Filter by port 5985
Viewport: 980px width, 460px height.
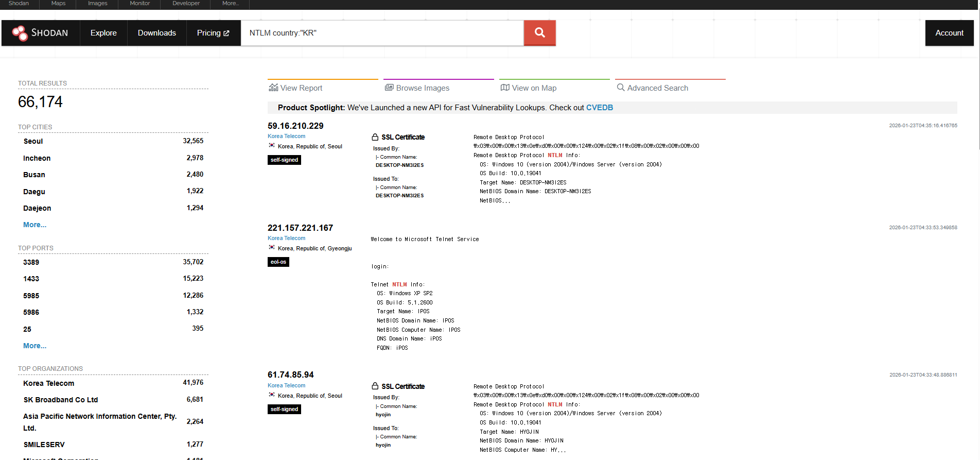[31, 296]
